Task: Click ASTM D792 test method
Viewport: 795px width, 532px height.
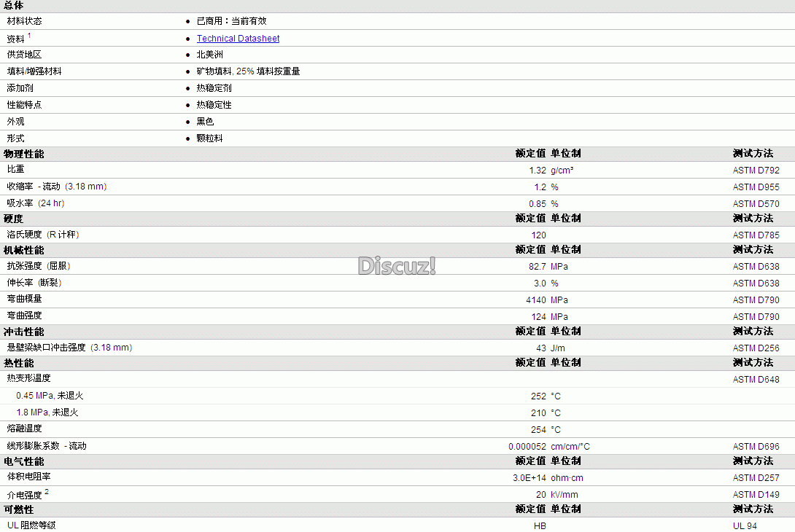Action: point(756,171)
